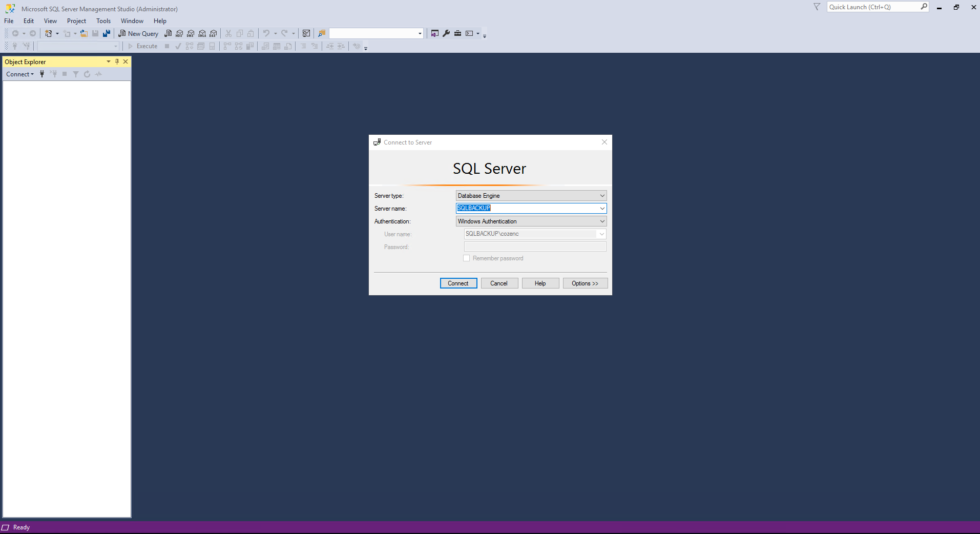Viewport: 980px width, 534px height.
Task: Open an Analysis Services XMLA Query
Action: coord(202,33)
